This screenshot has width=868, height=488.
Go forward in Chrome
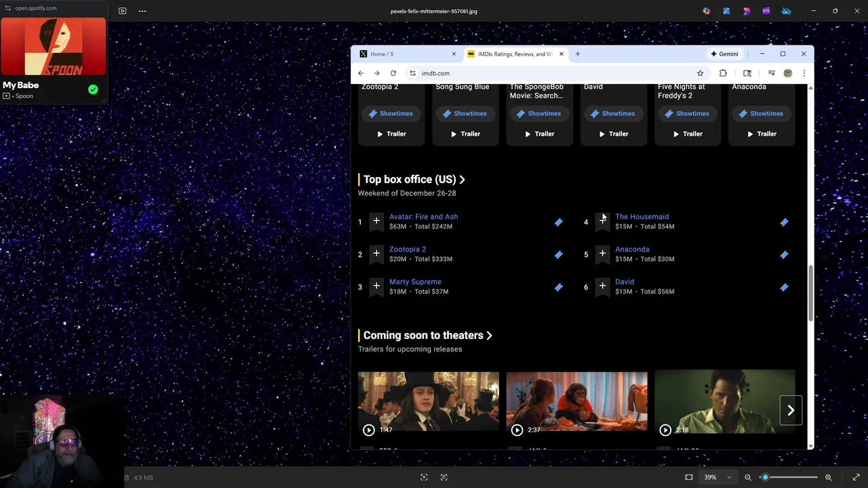click(377, 73)
